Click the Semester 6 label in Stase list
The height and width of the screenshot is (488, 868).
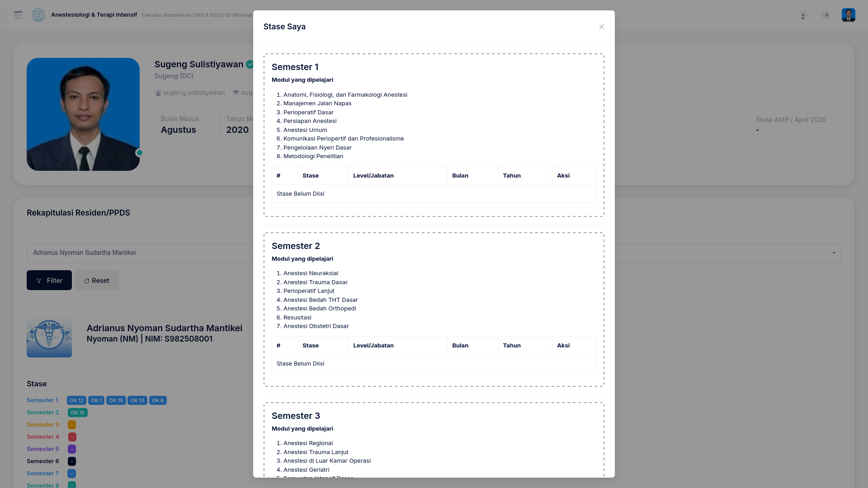tap(43, 461)
